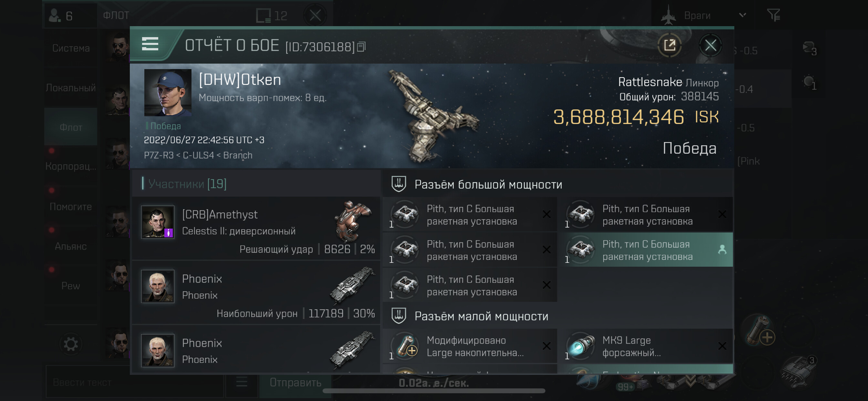Image resolution: width=868 pixels, height=401 pixels.
Task: Open the chat settings gear icon
Action: (x=71, y=344)
